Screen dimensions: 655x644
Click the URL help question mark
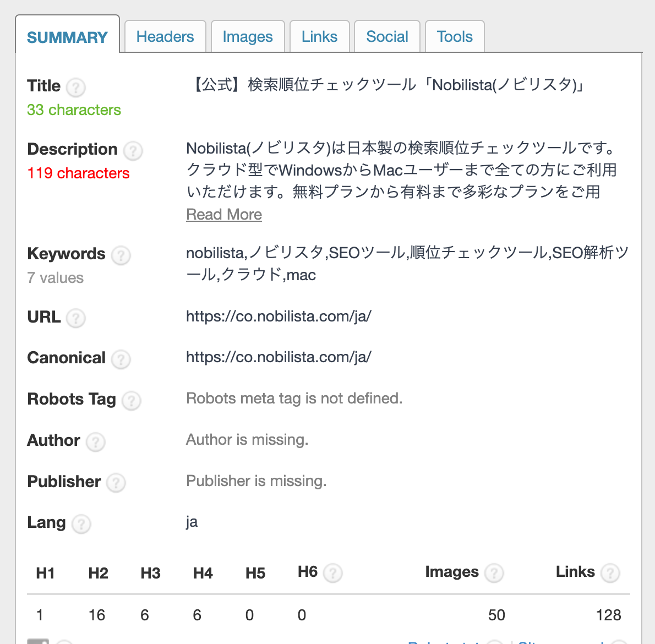point(76,318)
